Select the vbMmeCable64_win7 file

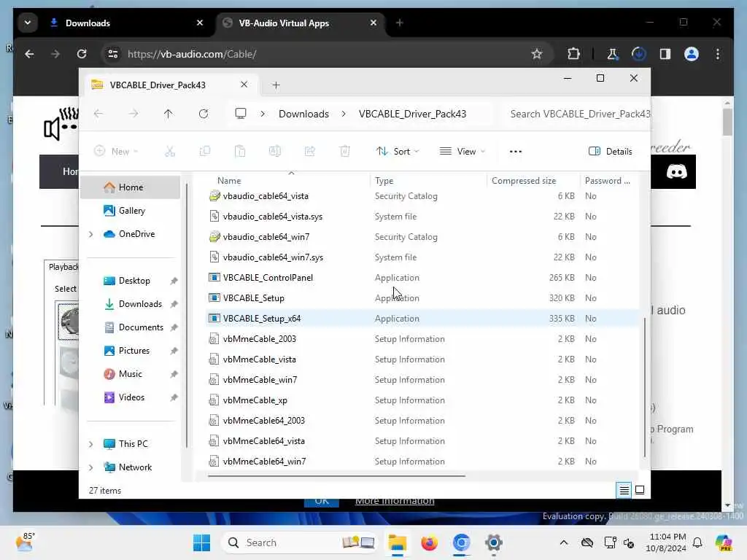pyautogui.click(x=422, y=461)
